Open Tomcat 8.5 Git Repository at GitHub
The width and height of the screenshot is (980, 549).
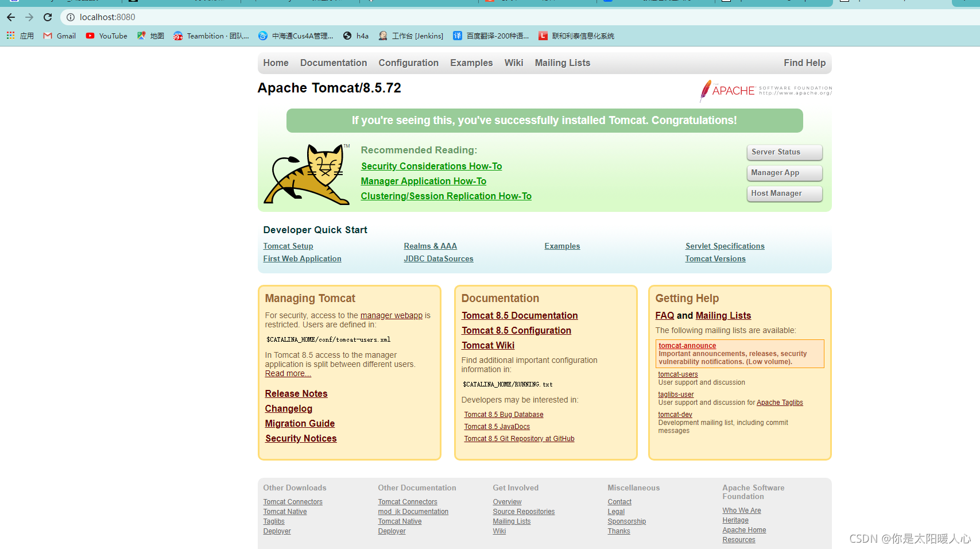(519, 439)
